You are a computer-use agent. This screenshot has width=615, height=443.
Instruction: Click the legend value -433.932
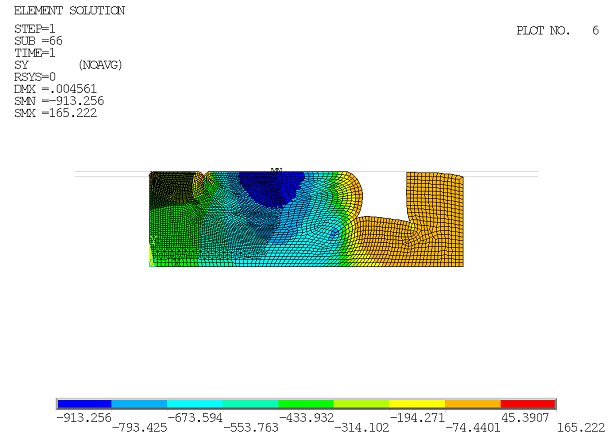(306, 418)
